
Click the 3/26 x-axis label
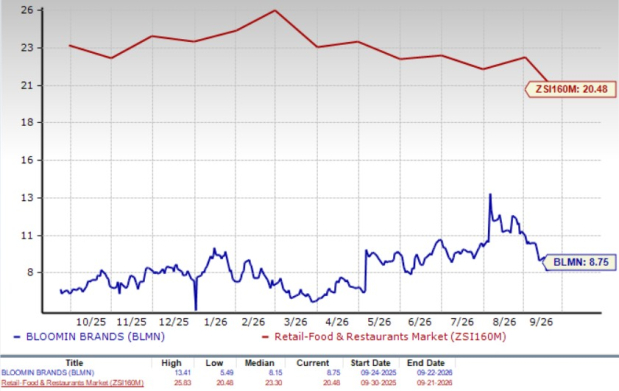click(295, 322)
